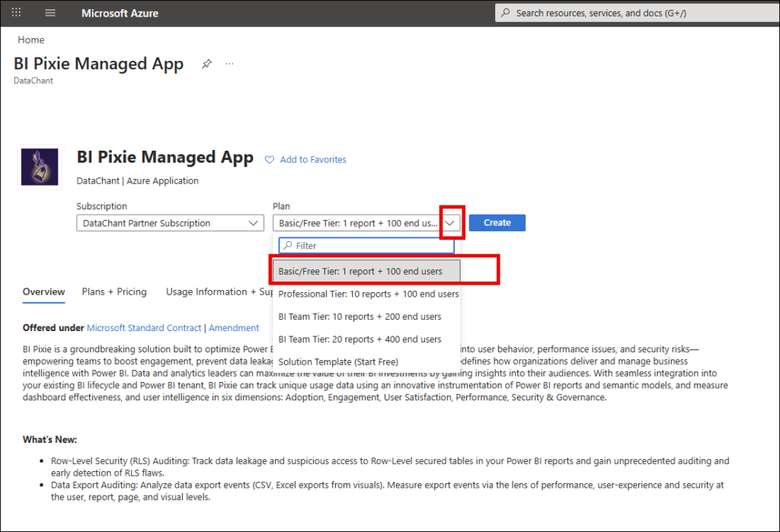Image resolution: width=780 pixels, height=532 pixels.
Task: Click the BI Pixie app logo thumbnail
Action: [x=40, y=167]
